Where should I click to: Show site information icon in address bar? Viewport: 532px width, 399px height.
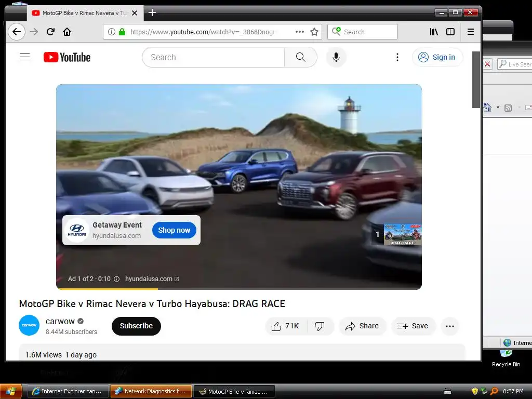pyautogui.click(x=111, y=32)
